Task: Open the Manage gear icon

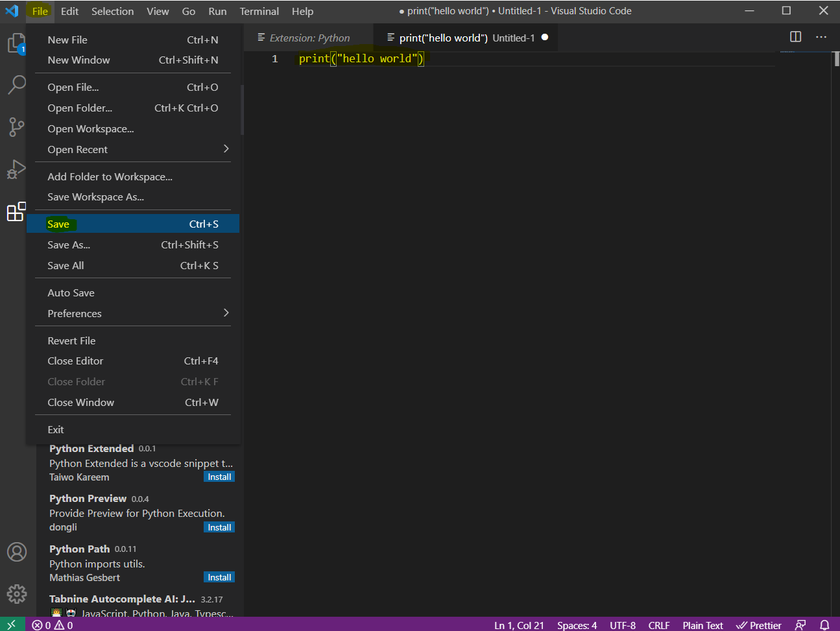Action: (17, 593)
